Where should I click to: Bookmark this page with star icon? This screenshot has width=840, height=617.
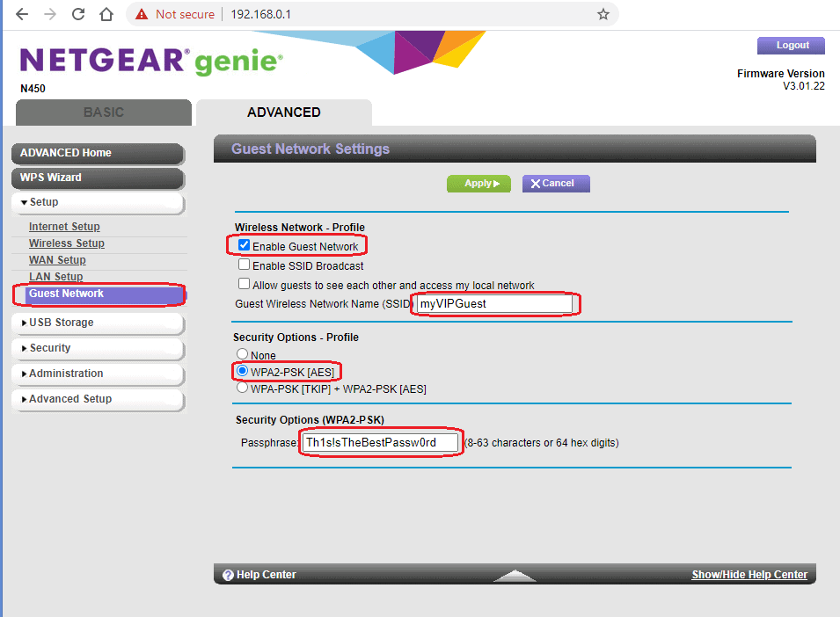coord(603,14)
